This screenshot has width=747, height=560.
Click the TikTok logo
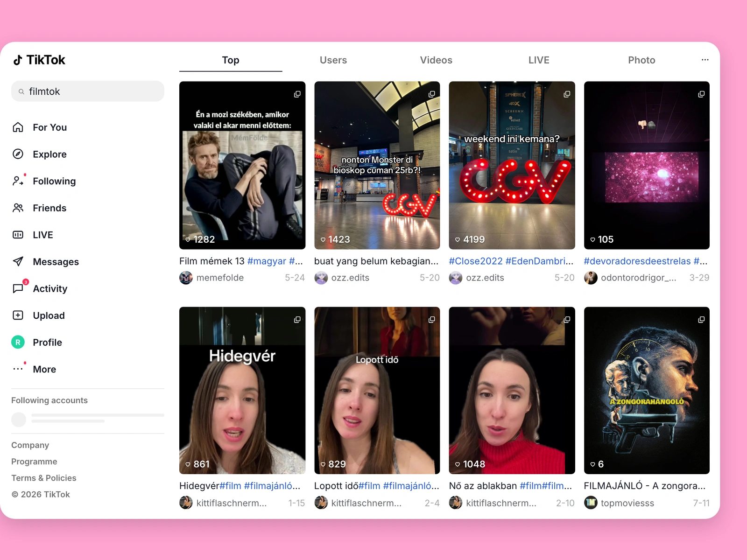[39, 60]
